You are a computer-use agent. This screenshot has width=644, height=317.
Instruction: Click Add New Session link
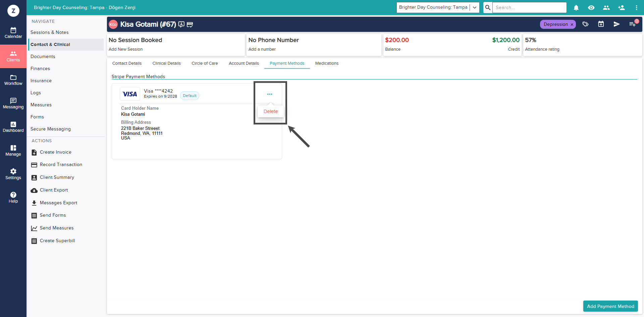[x=125, y=49]
